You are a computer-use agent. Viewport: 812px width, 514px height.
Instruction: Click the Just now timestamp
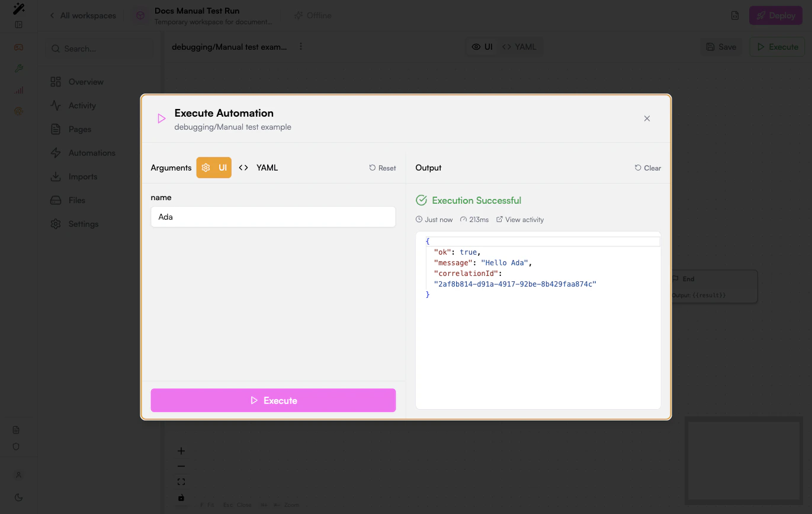pos(434,220)
